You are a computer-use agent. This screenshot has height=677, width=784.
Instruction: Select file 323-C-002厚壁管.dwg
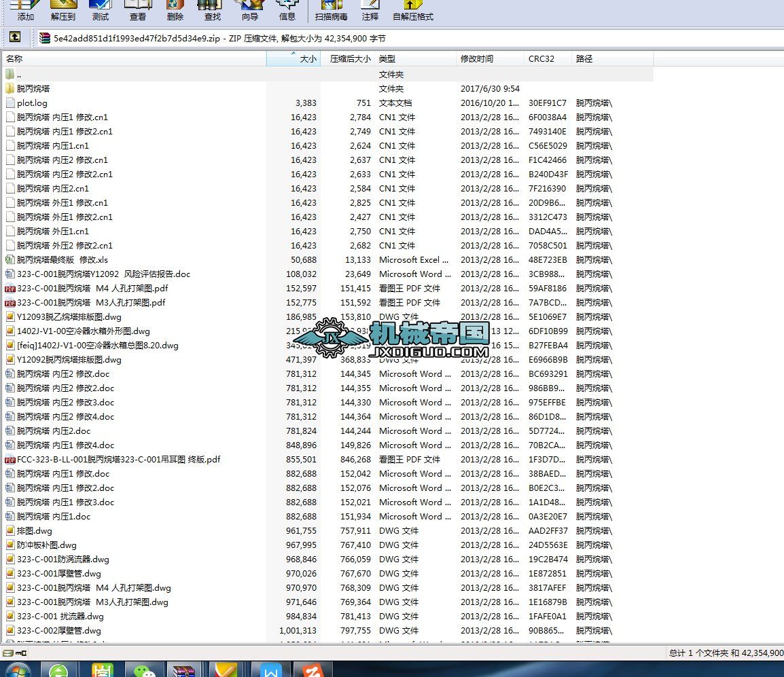59,631
